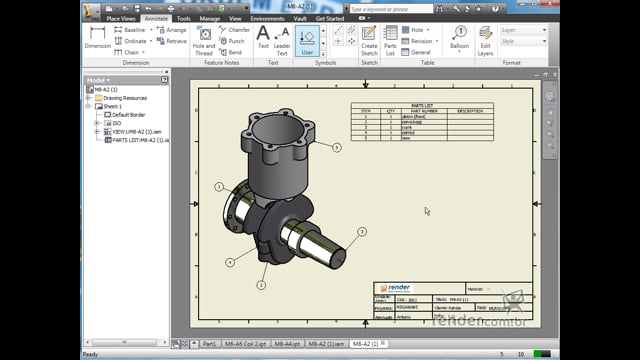Open the Help question mark icon
Viewport: 640px width, 360px height.
(x=495, y=8)
